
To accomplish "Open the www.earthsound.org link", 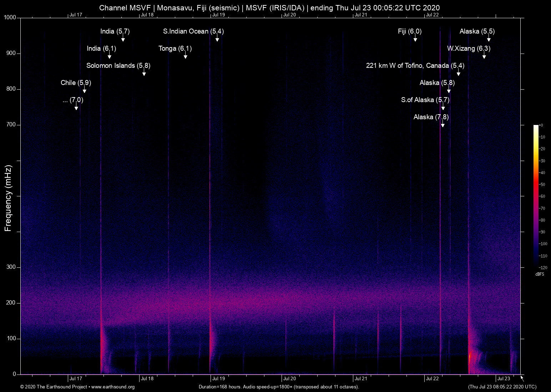I will click(113, 387).
